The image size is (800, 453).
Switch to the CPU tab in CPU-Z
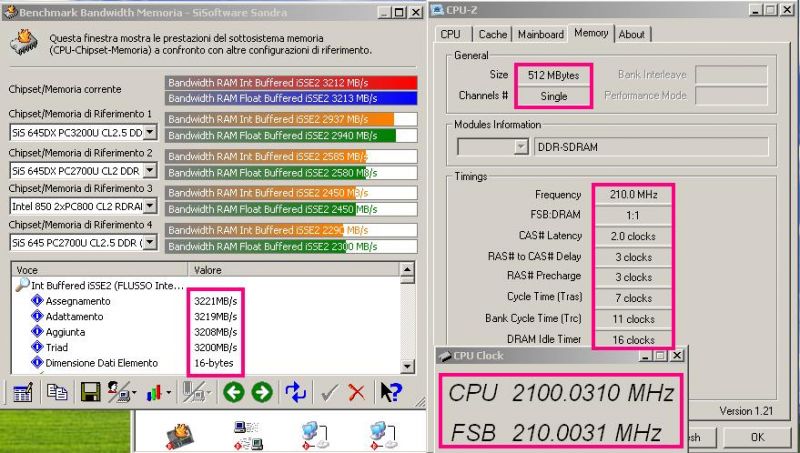pos(450,34)
